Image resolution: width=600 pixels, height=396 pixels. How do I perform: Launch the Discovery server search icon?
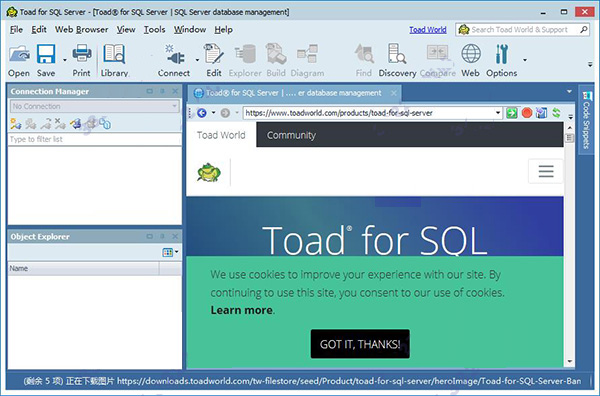(x=397, y=54)
